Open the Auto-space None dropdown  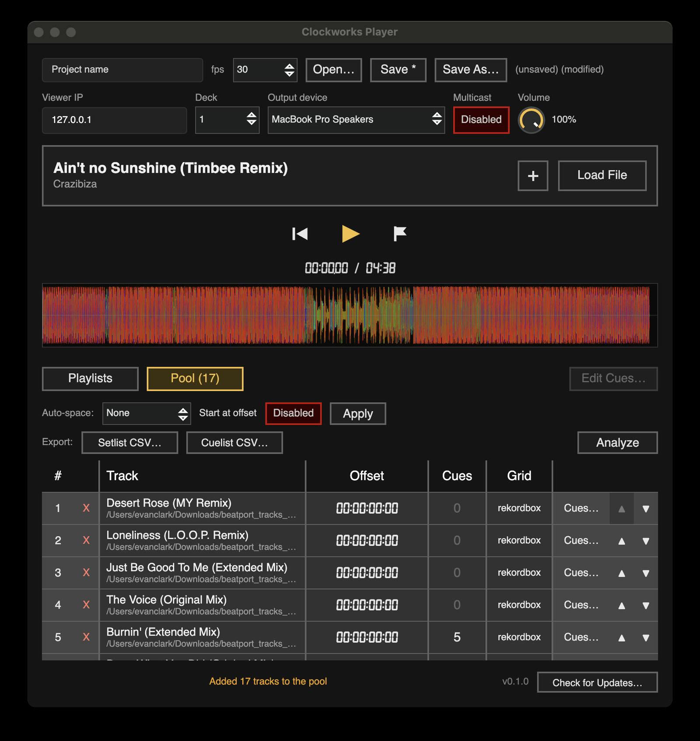(147, 413)
